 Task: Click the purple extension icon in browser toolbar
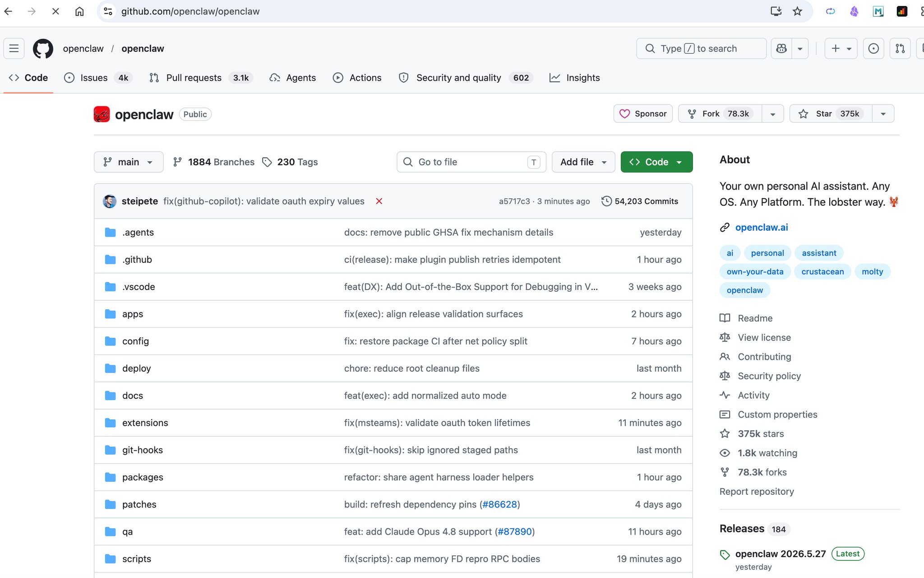[x=854, y=11]
